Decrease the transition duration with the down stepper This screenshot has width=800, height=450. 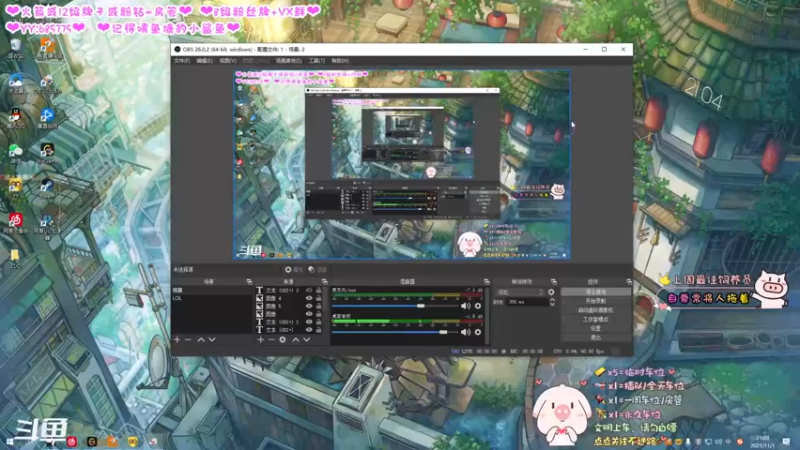552,305
